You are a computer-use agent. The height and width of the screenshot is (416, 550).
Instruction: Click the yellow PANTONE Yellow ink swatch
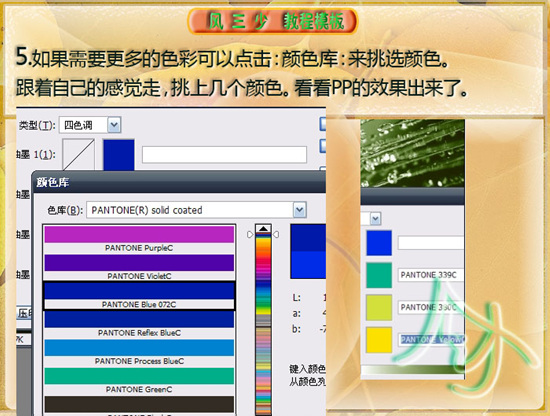379,340
